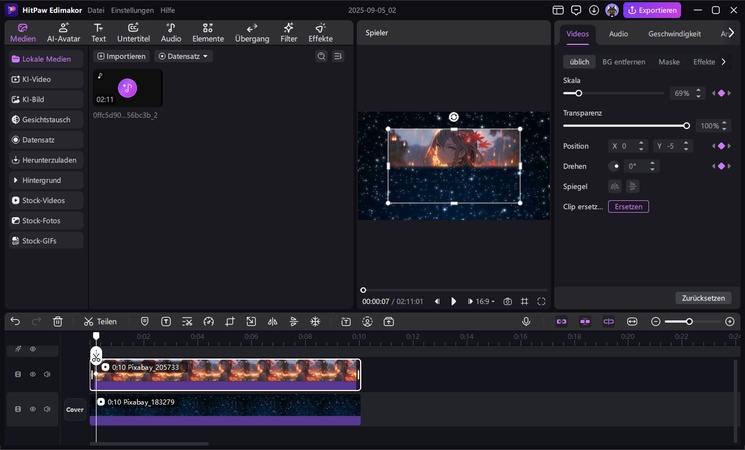Select KI-Video in sidebar
This screenshot has width=745, height=450.
[46, 79]
